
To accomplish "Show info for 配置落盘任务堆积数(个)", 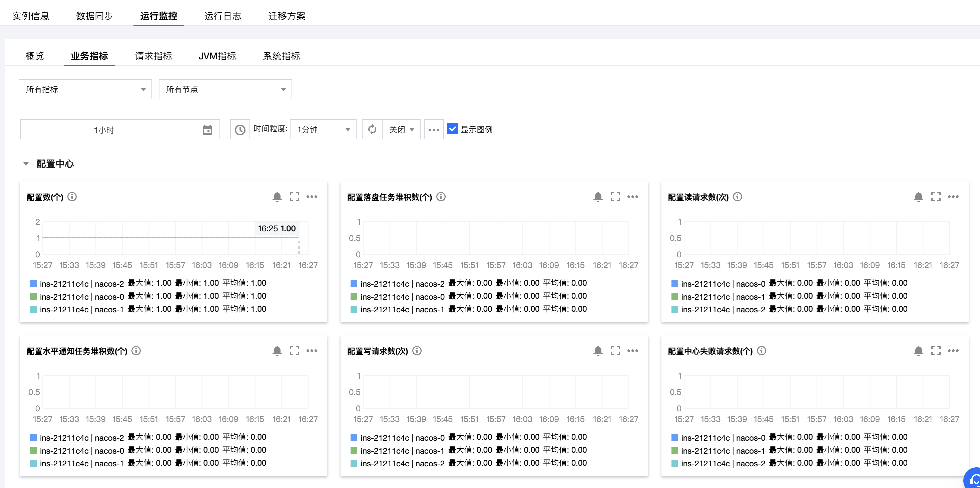I will click(441, 197).
